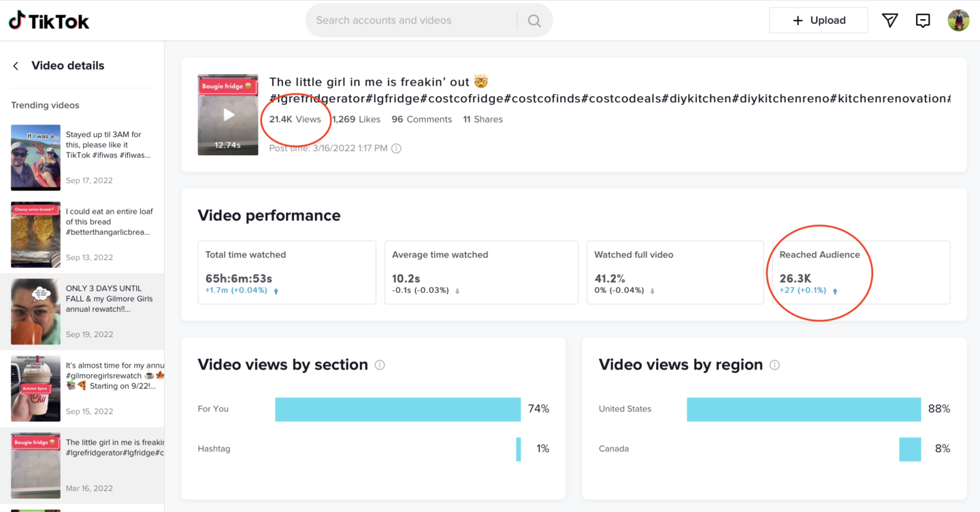Click the Trending videos heading
980x512 pixels.
tap(45, 106)
